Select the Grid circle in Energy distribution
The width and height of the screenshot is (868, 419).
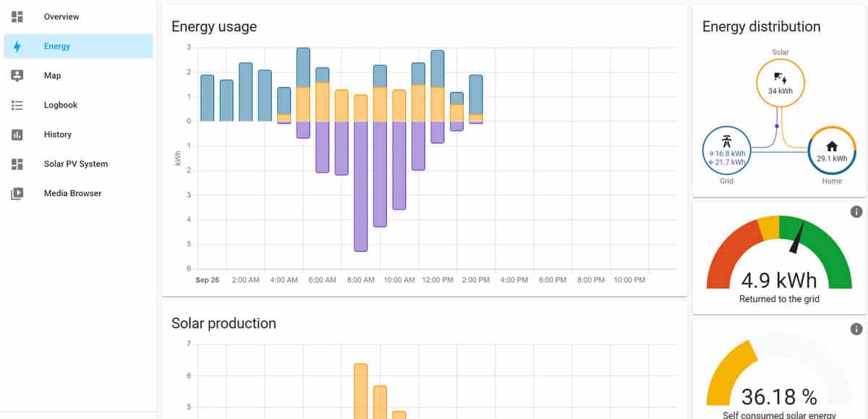pos(727,151)
